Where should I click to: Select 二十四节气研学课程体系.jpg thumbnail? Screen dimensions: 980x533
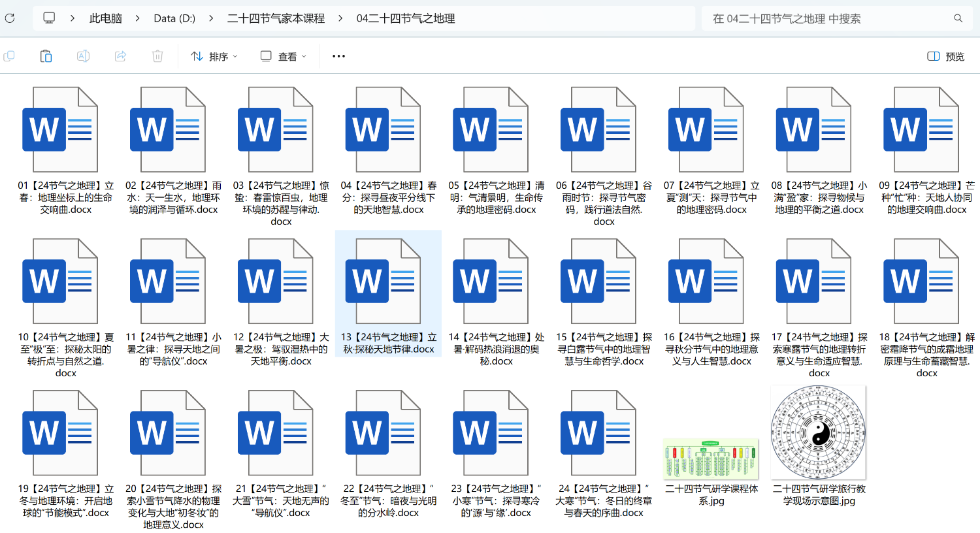(x=711, y=459)
